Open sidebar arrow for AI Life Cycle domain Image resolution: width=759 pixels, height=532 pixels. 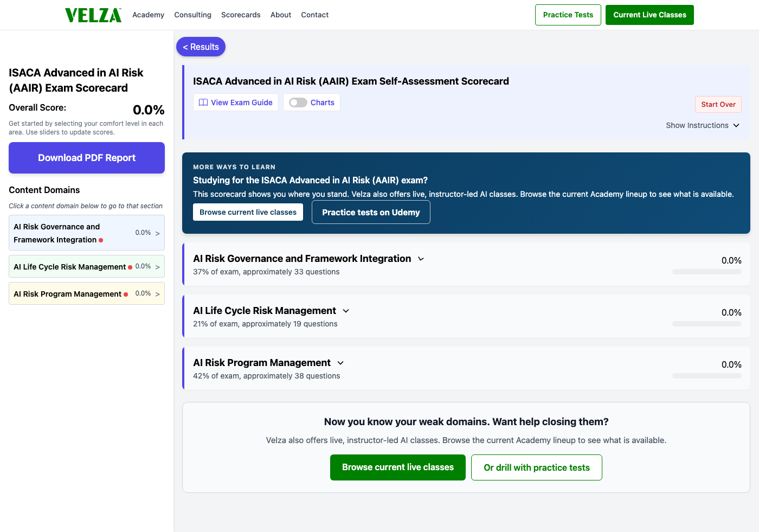[158, 267]
